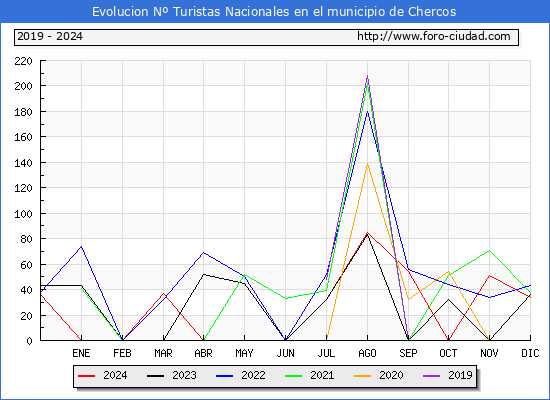Open the http://www.foro-ciudad.com link text
Screen dimensions: 550x400
point(434,36)
